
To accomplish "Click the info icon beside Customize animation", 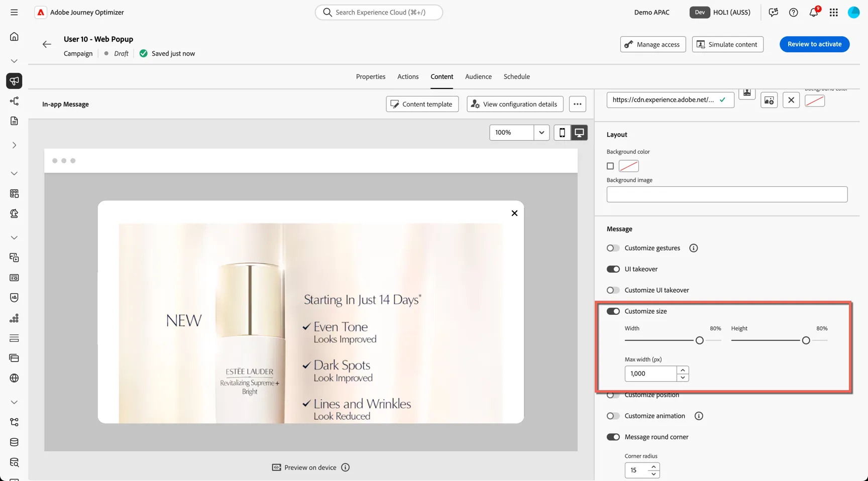I will (699, 416).
